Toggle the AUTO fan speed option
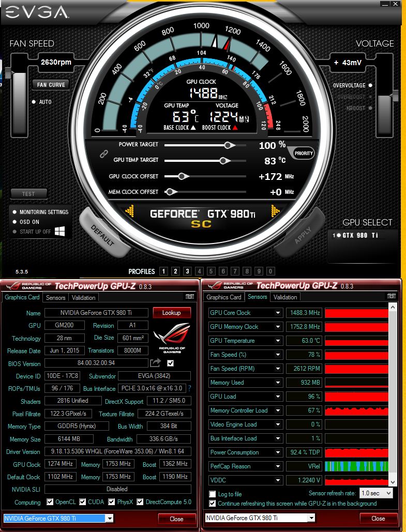 tap(34, 102)
